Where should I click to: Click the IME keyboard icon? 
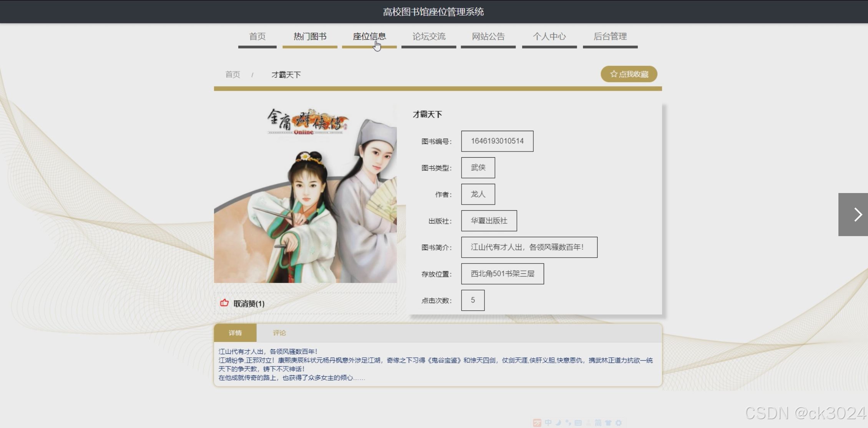(x=578, y=423)
